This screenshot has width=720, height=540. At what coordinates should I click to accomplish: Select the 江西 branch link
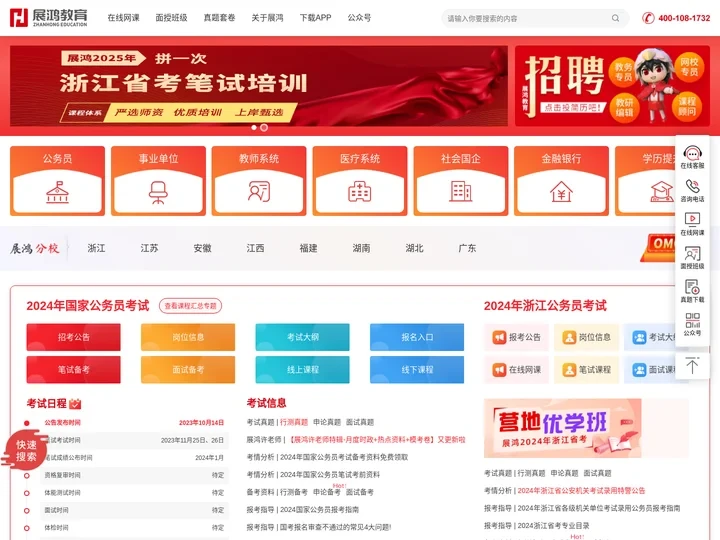point(255,248)
